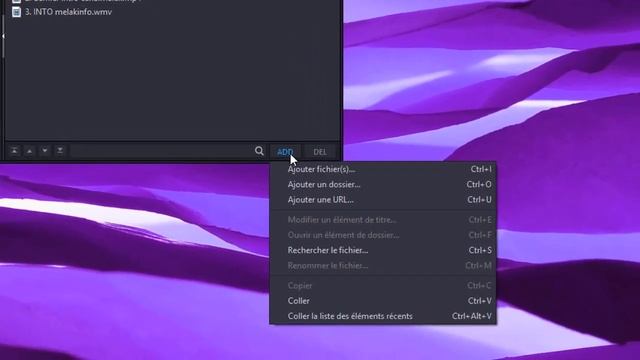Click the move-to-top playlist icon
640x360 pixels.
[x=14, y=151]
